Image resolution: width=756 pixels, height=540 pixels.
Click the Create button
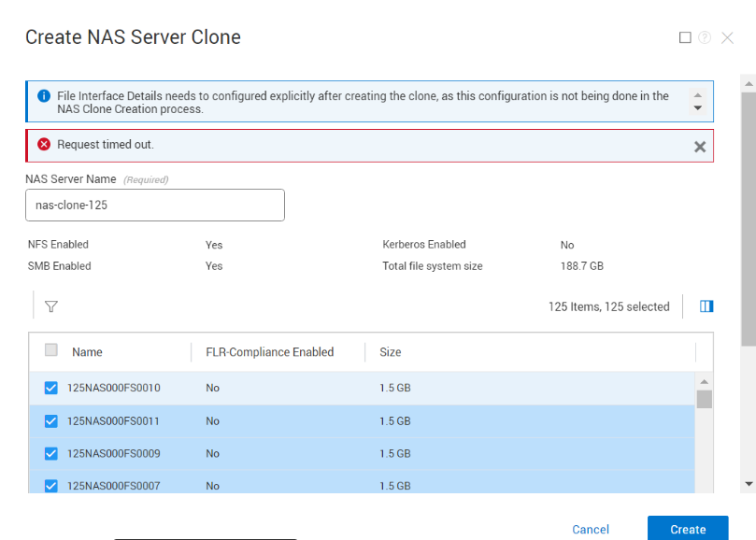click(688, 529)
